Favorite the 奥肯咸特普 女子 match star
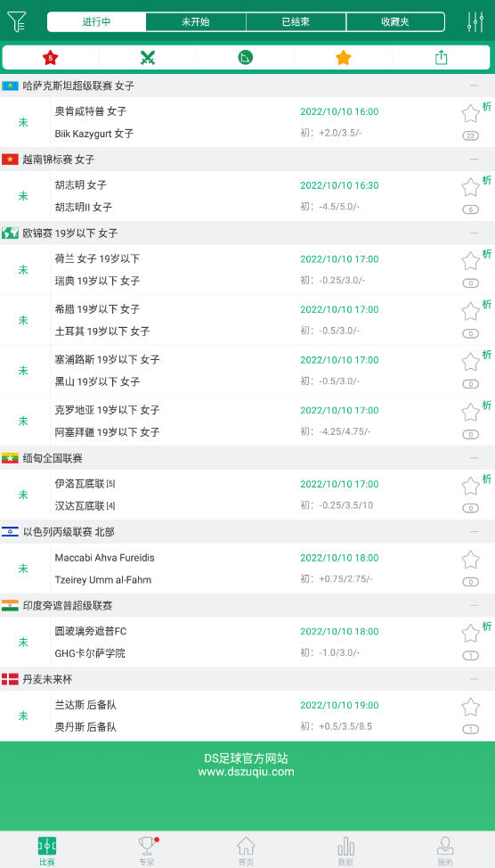This screenshot has height=868, width=495. coord(471,113)
